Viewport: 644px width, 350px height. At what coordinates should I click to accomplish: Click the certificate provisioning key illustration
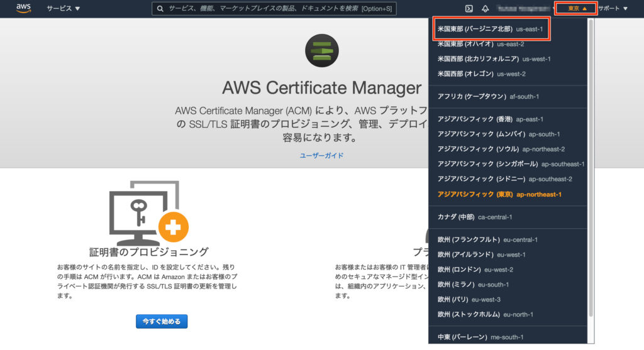click(x=148, y=212)
